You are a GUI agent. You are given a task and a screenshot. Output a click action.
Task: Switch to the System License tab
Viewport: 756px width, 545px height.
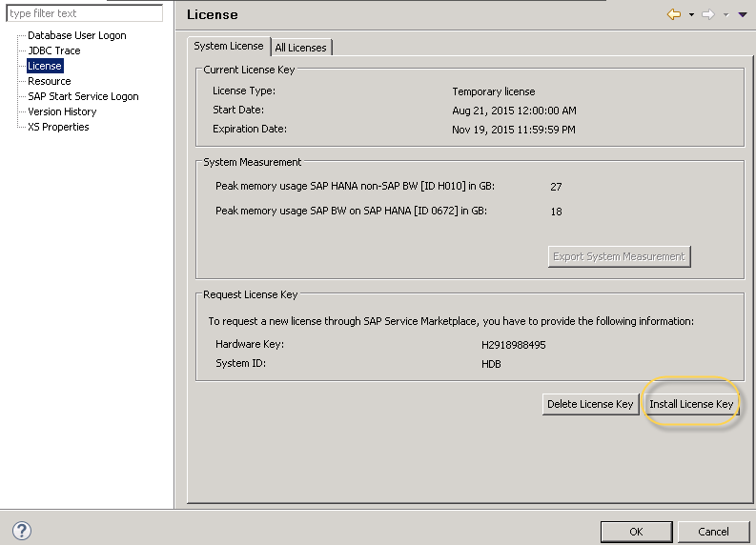229,46
